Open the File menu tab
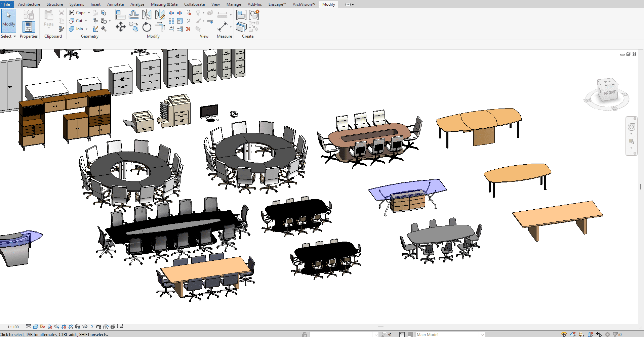Viewport: 644px width, 337px height. (7, 4)
